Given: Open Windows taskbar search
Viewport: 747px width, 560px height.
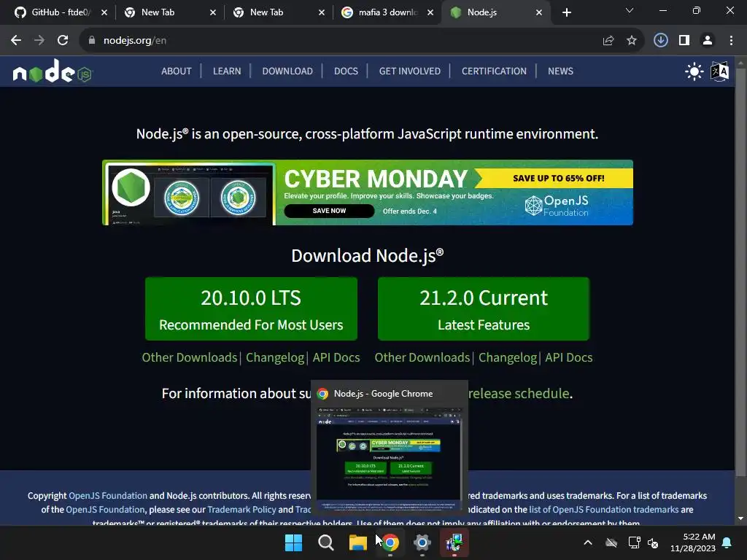Looking at the screenshot, I should [326, 542].
